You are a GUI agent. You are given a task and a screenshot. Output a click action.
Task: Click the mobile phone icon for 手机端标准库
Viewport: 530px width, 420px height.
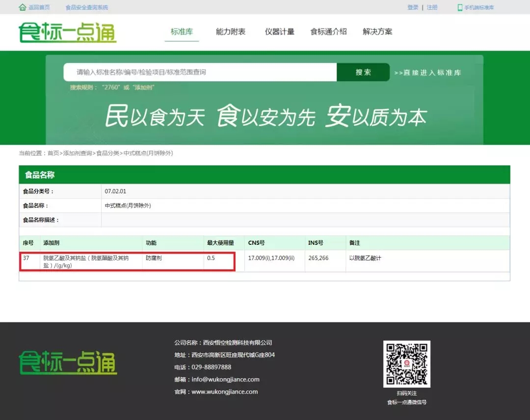tap(460, 7)
